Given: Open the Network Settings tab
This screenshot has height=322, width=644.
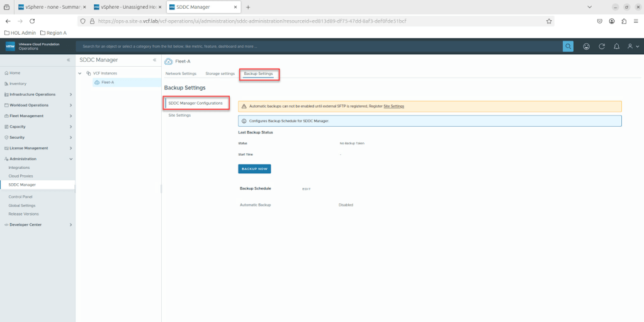Looking at the screenshot, I should click(181, 74).
